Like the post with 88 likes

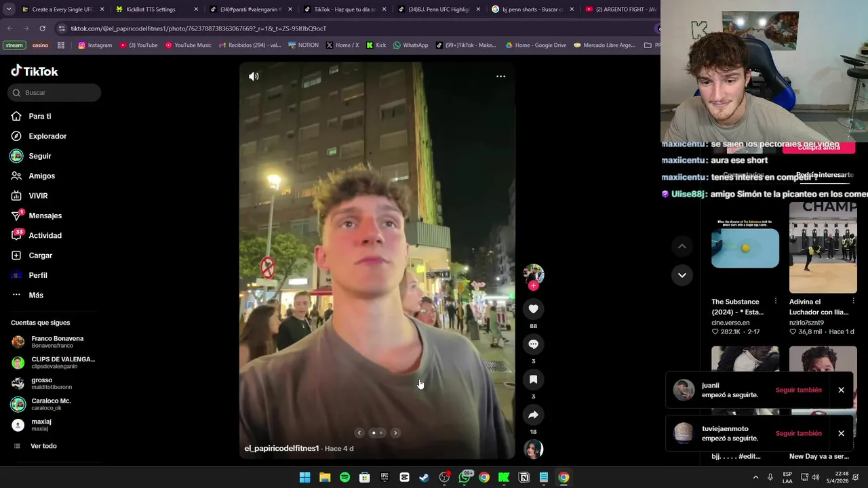[533, 309]
